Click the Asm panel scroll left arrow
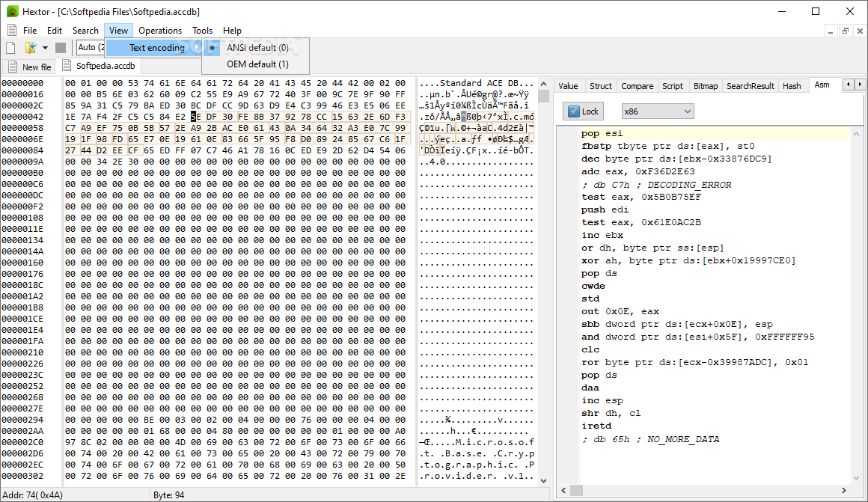 click(x=563, y=490)
